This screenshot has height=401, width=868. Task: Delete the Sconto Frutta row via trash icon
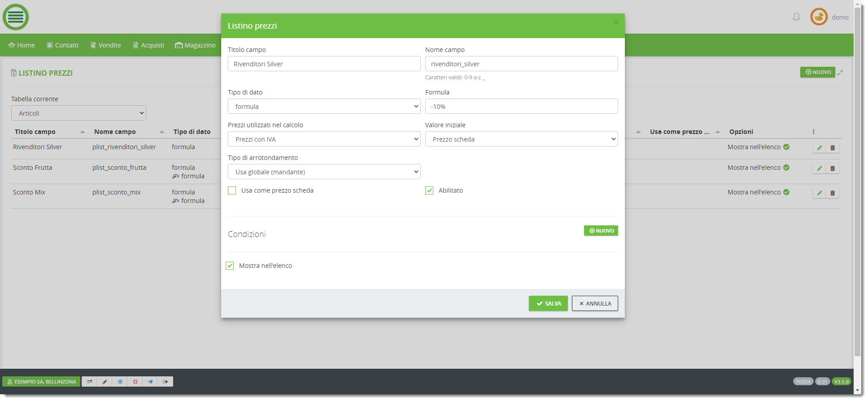[833, 168]
